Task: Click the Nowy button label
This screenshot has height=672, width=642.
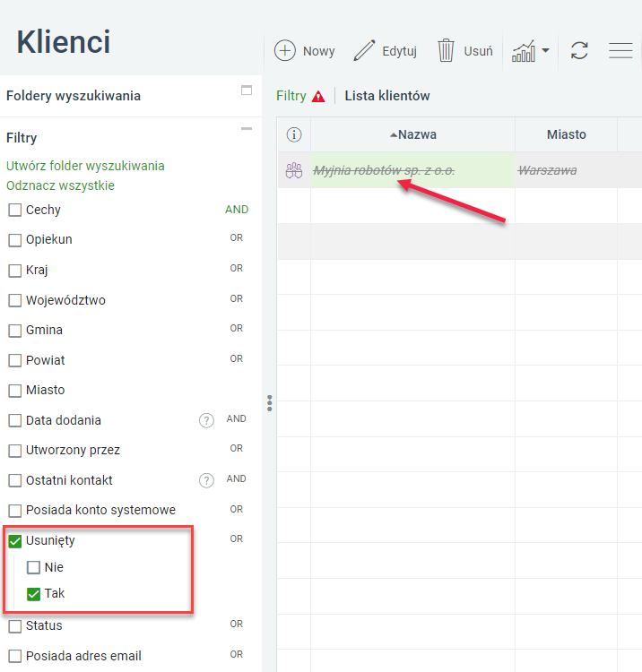Action: 318,51
